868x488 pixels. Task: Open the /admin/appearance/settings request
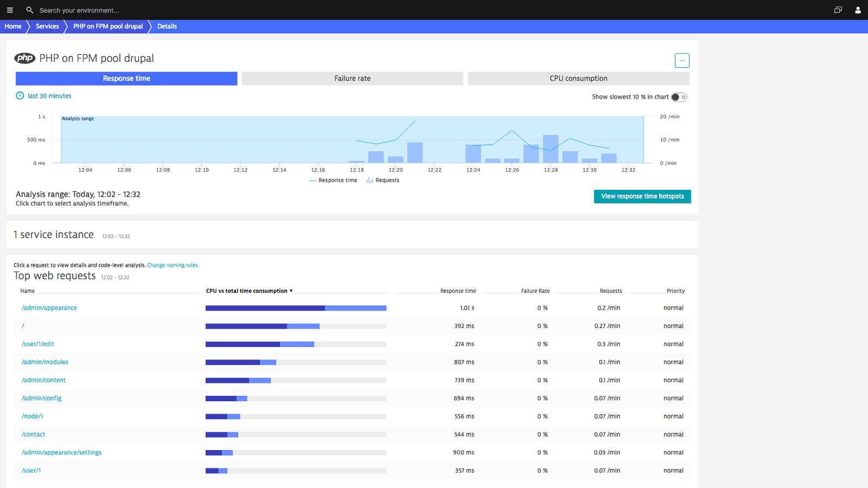(62, 453)
